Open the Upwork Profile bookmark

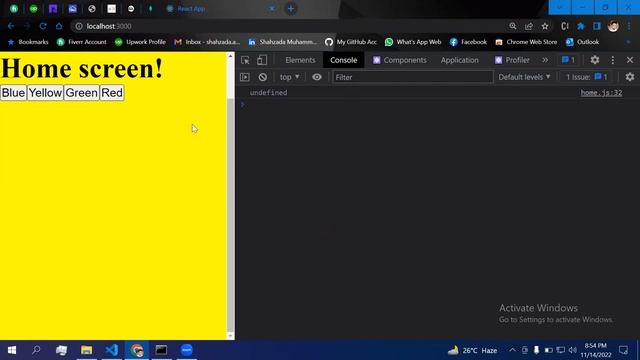(140, 42)
